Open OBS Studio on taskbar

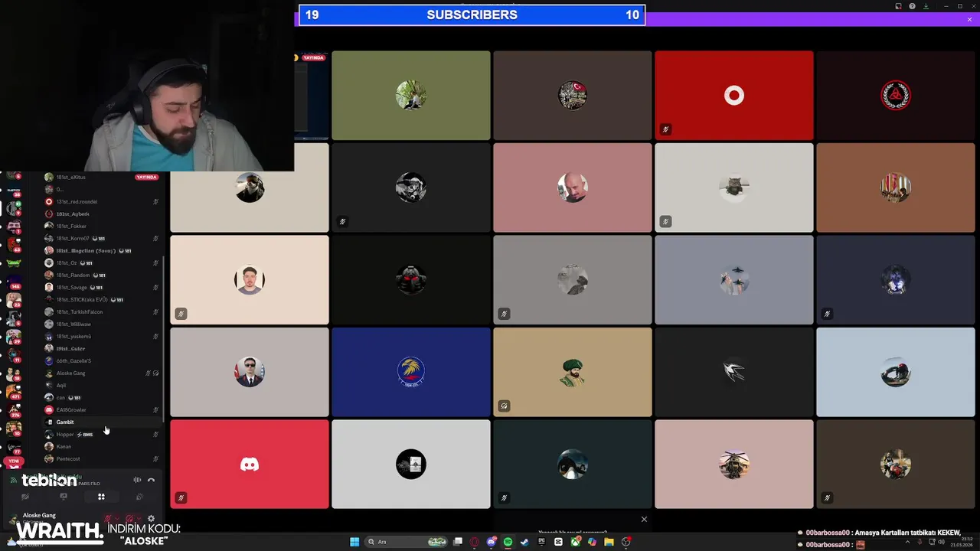(x=626, y=542)
